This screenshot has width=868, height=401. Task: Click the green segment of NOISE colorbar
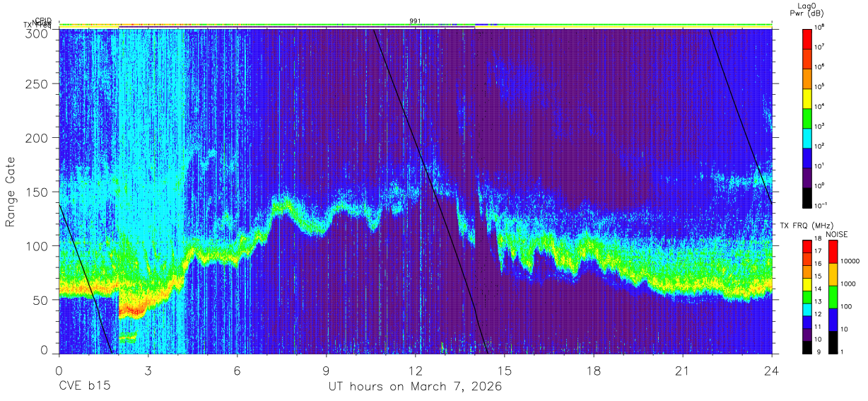[832, 297]
